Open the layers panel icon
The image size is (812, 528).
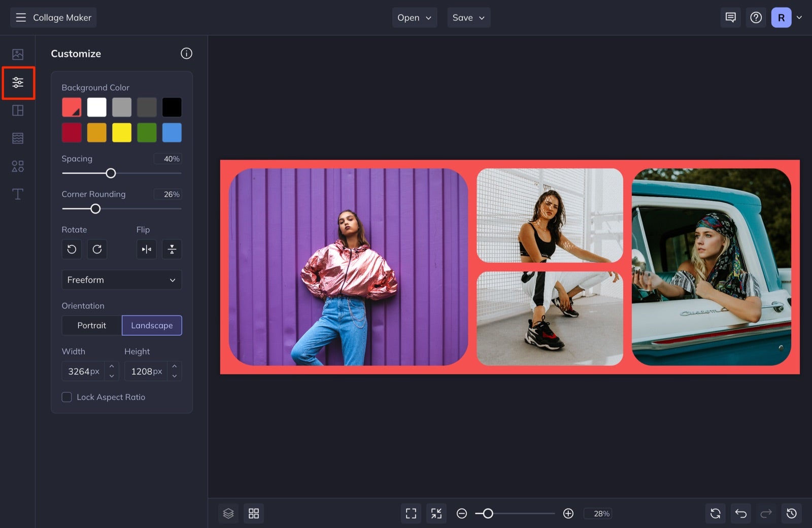click(x=228, y=513)
